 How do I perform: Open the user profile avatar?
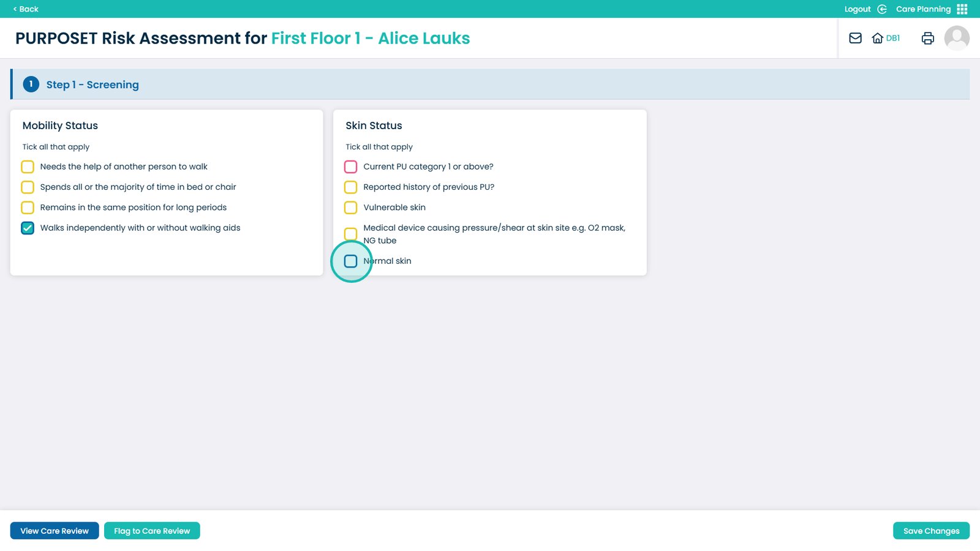point(956,38)
